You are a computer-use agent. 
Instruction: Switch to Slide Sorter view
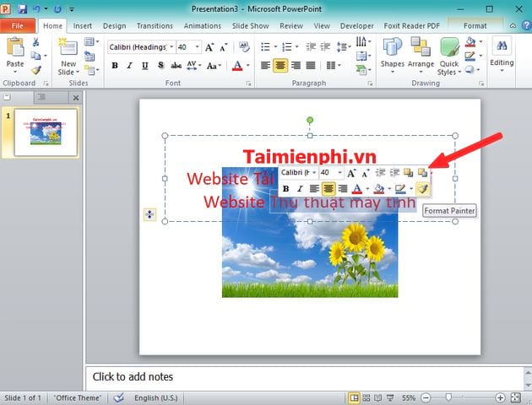point(366,397)
